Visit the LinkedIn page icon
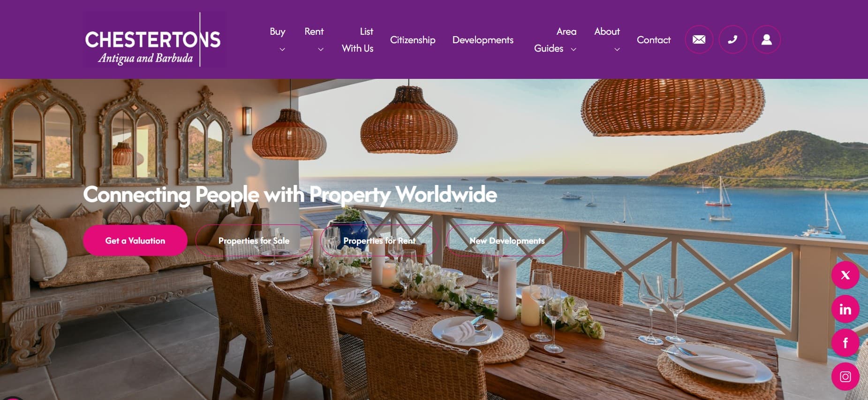 point(845,309)
